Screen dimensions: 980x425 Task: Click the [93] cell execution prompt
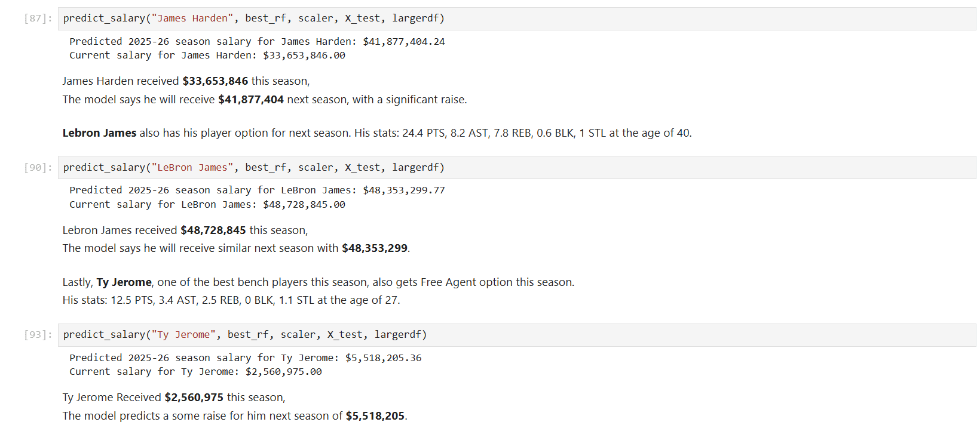coord(38,335)
